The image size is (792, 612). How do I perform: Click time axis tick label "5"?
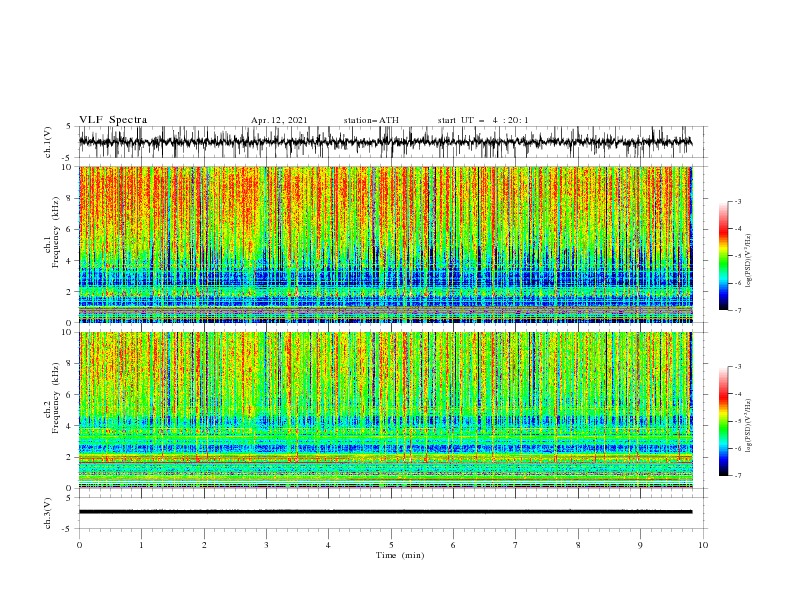tap(391, 545)
